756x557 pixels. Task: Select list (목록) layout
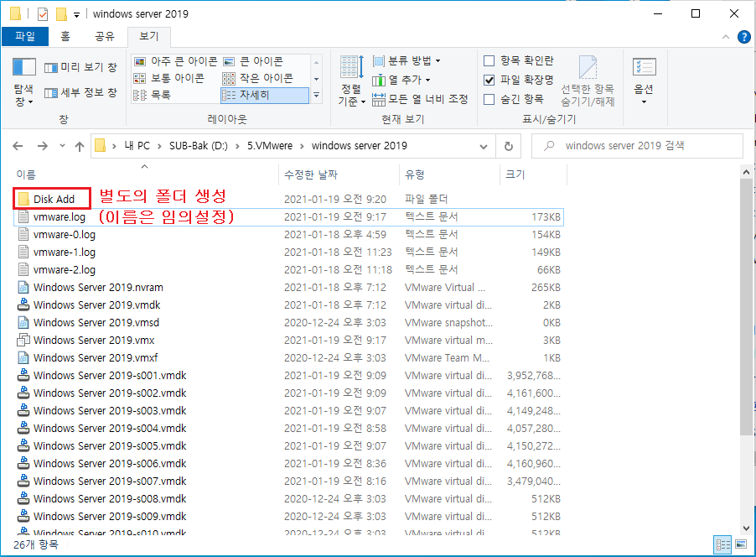152,95
